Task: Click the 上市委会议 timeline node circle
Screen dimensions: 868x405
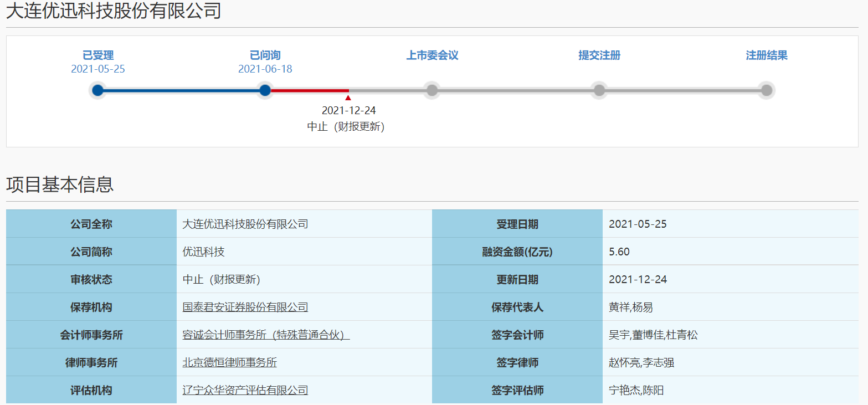Action: pyautogui.click(x=432, y=90)
